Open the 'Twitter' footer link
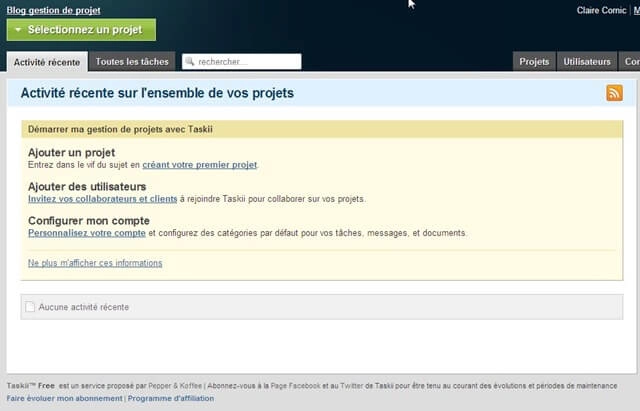640x411 pixels. click(x=351, y=386)
